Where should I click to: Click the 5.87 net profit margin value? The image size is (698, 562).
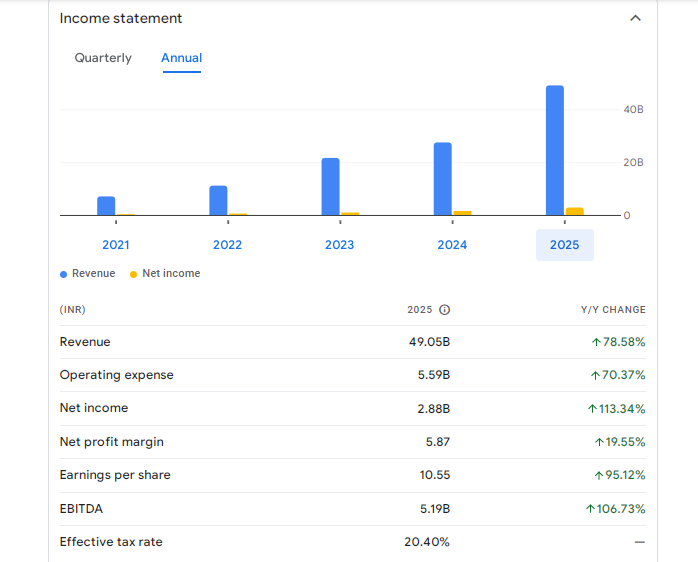pyautogui.click(x=438, y=442)
